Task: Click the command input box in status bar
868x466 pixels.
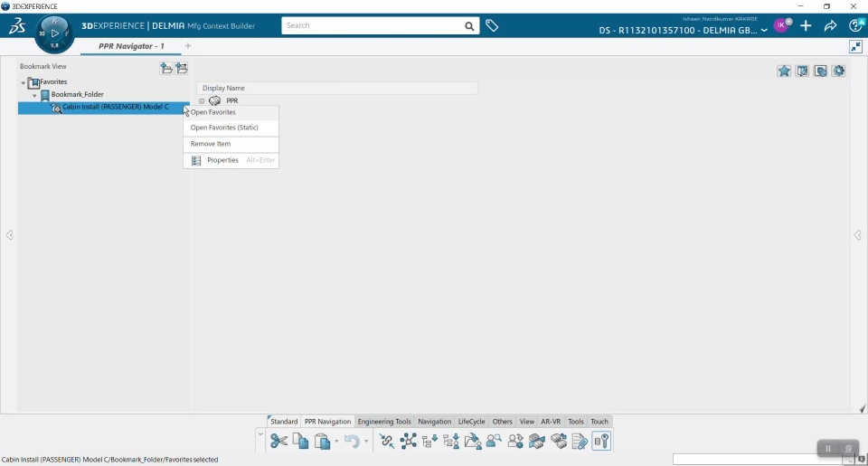Action: click(x=759, y=460)
